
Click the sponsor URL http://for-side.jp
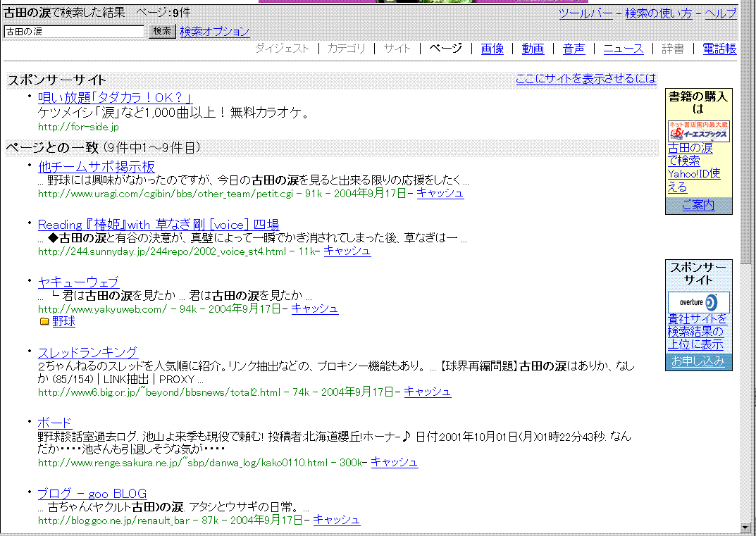pos(78,127)
